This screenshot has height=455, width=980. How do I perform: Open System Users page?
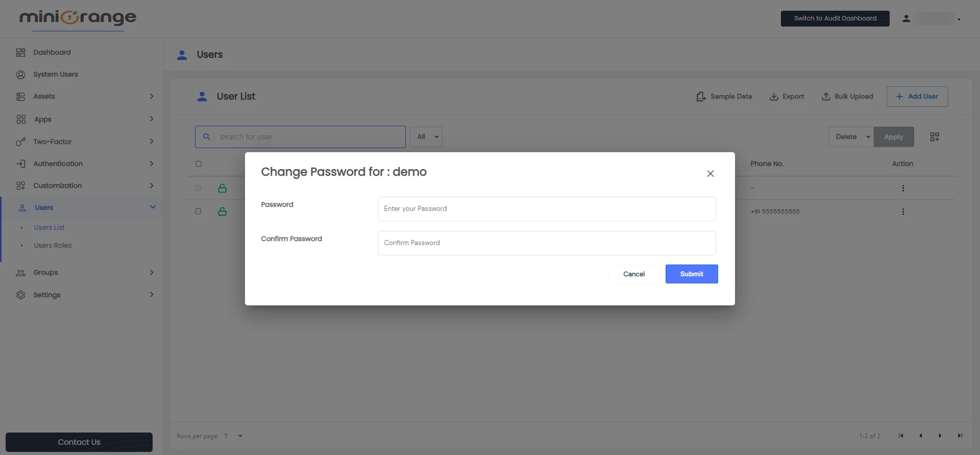[56, 75]
